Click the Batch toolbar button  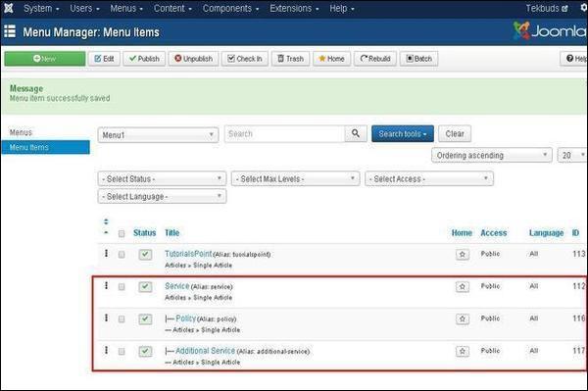(x=418, y=59)
